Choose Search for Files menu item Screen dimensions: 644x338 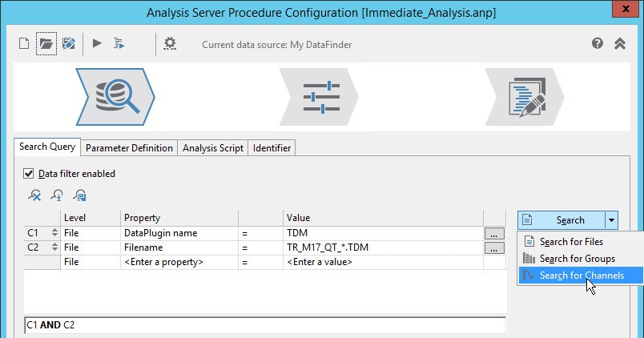(571, 241)
